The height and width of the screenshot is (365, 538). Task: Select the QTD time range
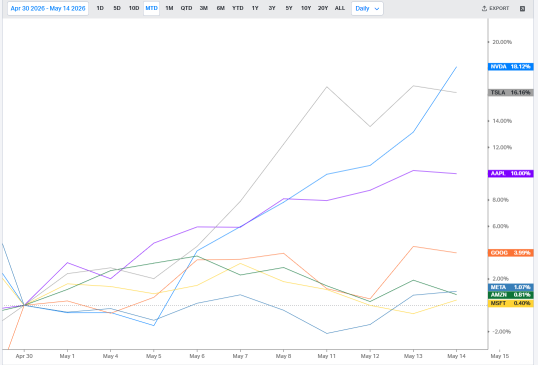click(186, 8)
